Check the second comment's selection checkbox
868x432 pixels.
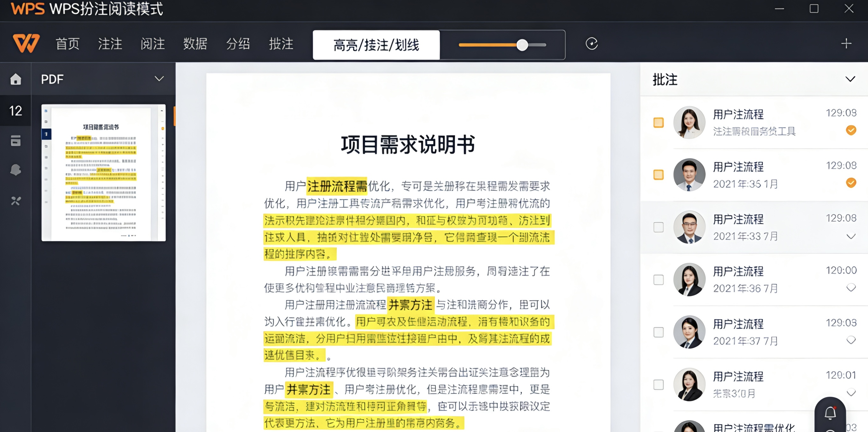pos(659,175)
